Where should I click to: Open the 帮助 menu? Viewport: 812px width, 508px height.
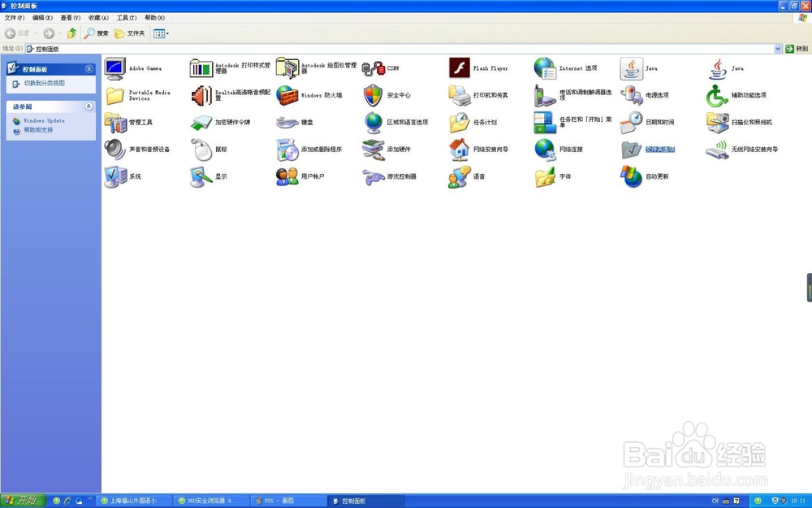click(154, 18)
